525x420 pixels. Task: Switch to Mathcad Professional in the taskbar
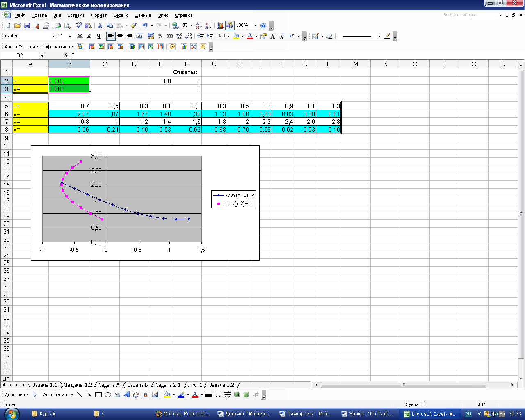(x=183, y=414)
